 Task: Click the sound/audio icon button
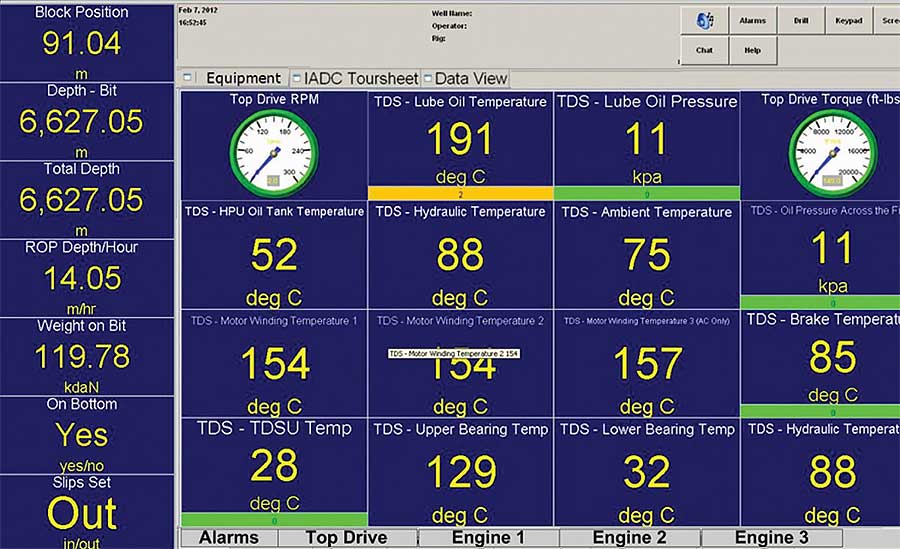[x=705, y=20]
